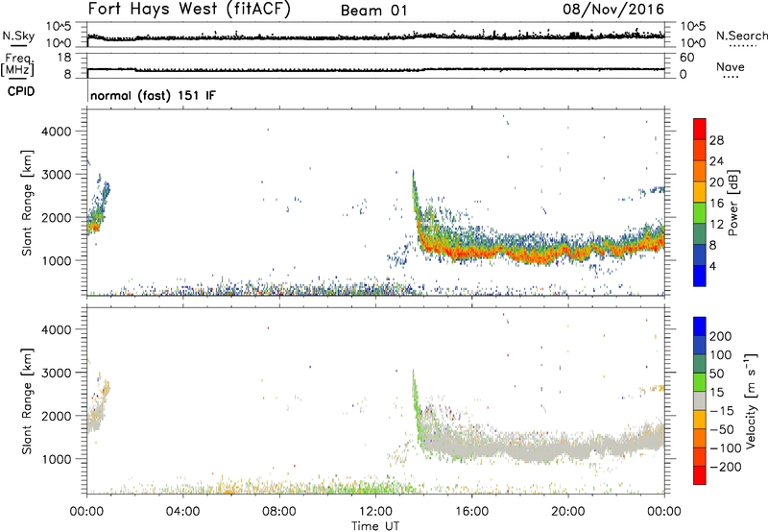Click the "4000" tick on power panel
The width and height of the screenshot is (768, 532).
pyautogui.click(x=57, y=132)
